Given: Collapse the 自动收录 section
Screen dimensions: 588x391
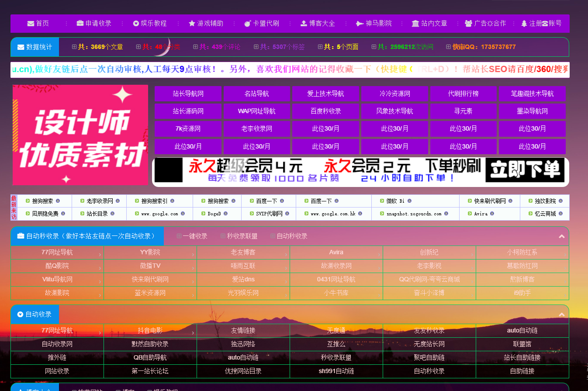Looking at the screenshot, I should (562, 314).
